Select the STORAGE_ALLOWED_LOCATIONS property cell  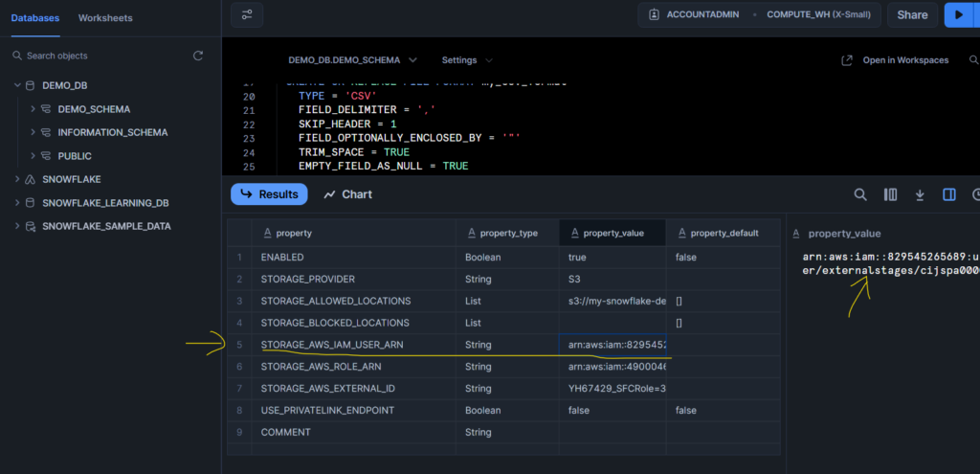pos(354,301)
